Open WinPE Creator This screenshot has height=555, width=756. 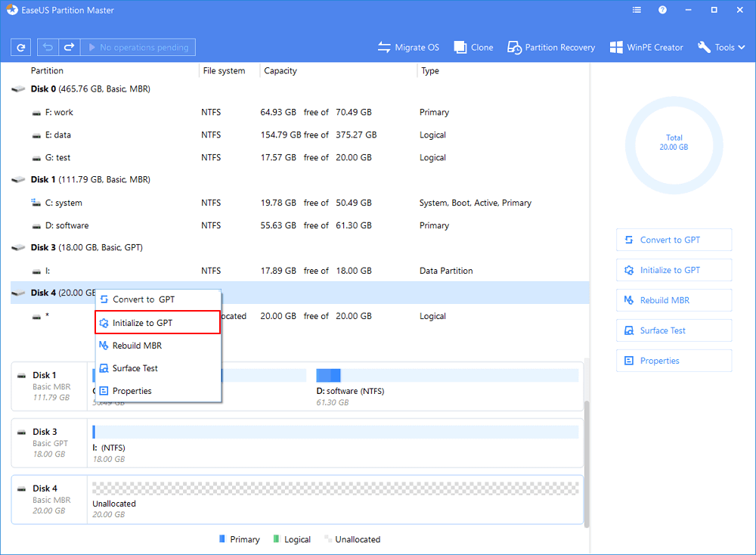646,48
